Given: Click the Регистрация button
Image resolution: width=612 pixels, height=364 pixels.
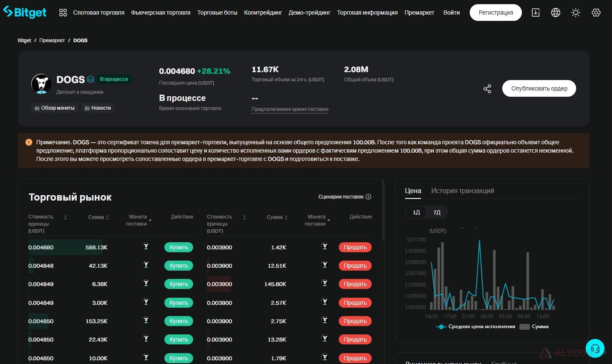Looking at the screenshot, I should pos(496,13).
